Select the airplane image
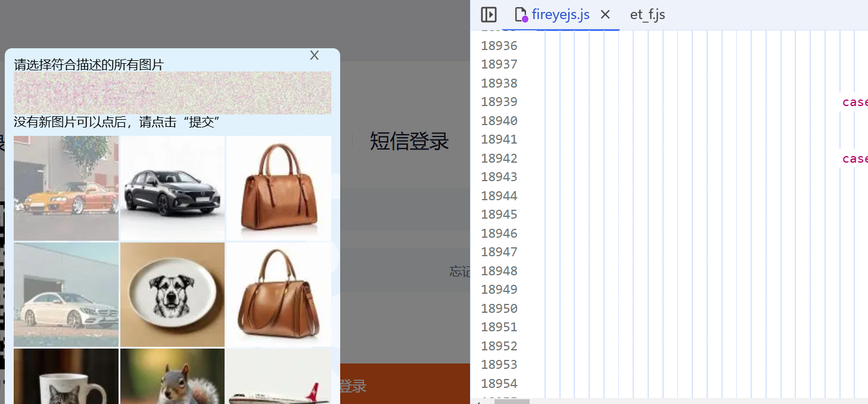 click(279, 377)
